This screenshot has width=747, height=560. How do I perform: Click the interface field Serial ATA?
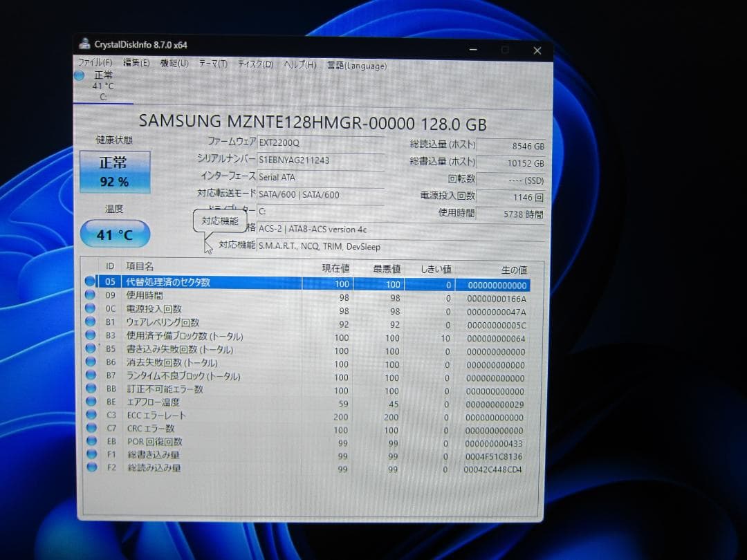tap(321, 177)
